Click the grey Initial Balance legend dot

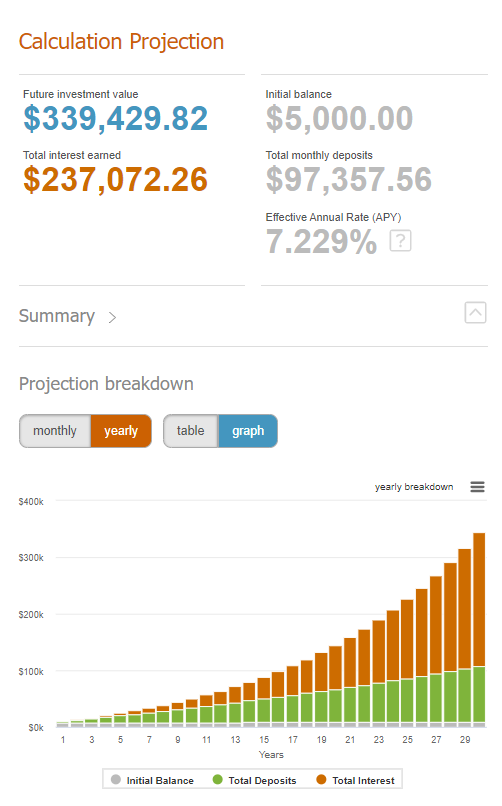click(x=116, y=779)
